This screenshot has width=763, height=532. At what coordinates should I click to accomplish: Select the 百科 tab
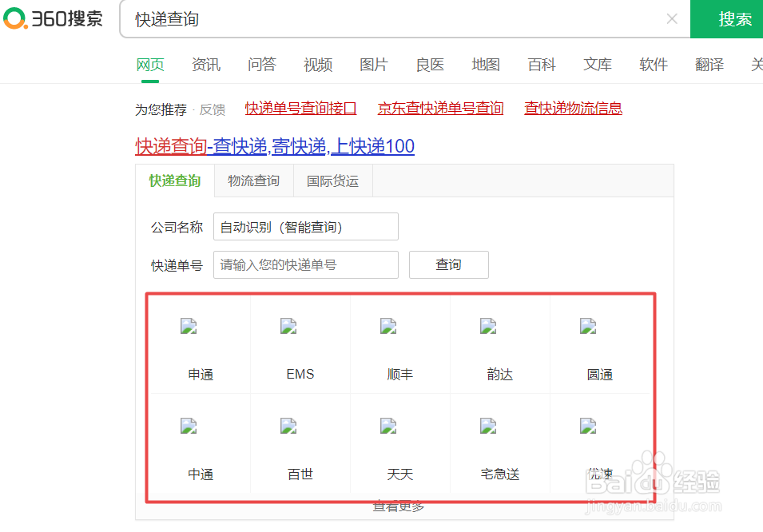[x=542, y=64]
